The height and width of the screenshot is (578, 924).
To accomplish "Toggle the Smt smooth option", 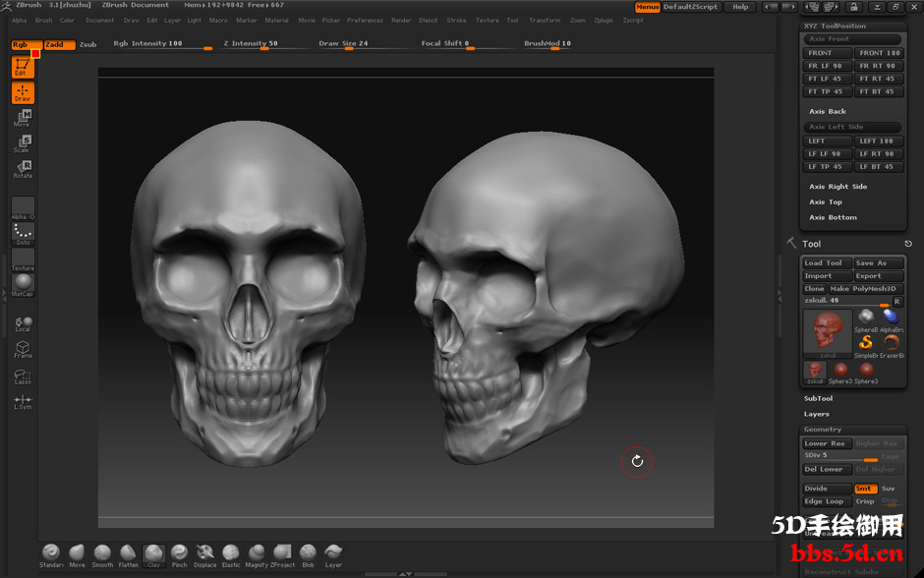I will click(866, 489).
